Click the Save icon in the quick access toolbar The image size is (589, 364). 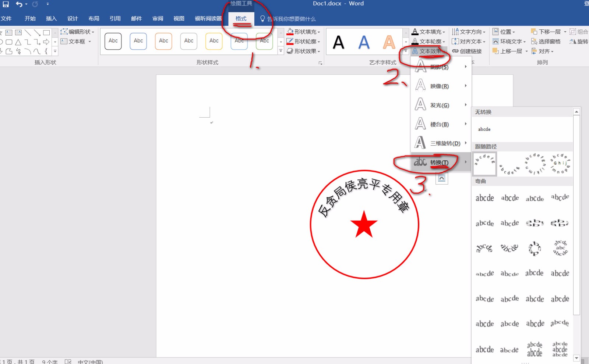coord(6,4)
